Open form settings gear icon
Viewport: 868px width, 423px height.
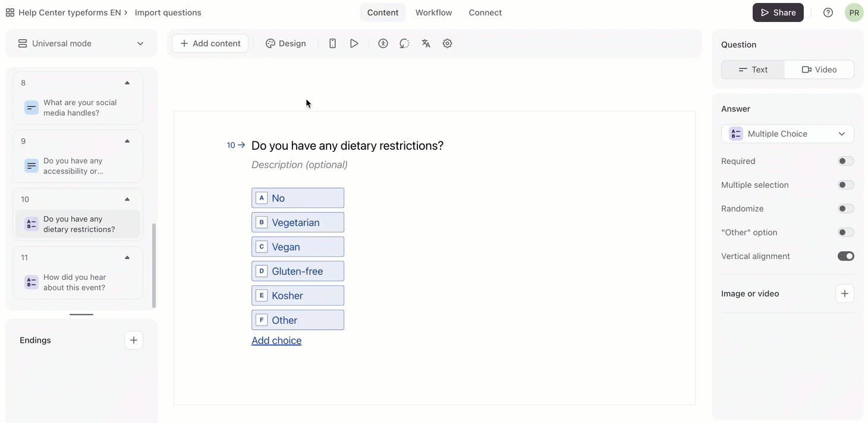point(448,43)
